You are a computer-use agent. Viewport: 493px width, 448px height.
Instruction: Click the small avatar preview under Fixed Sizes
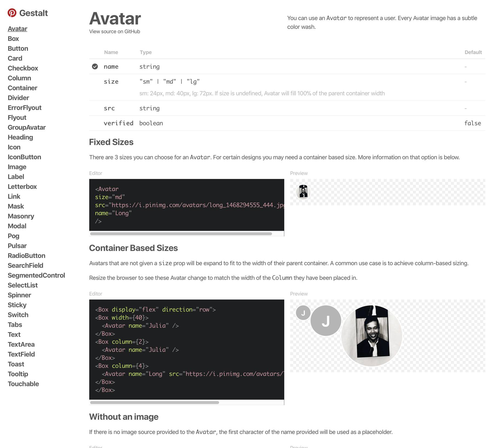pyautogui.click(x=303, y=192)
